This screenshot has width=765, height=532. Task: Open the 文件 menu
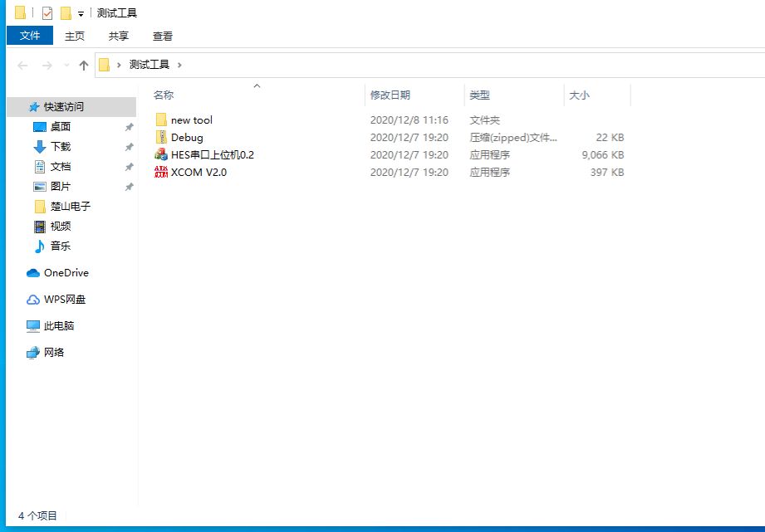[30, 36]
